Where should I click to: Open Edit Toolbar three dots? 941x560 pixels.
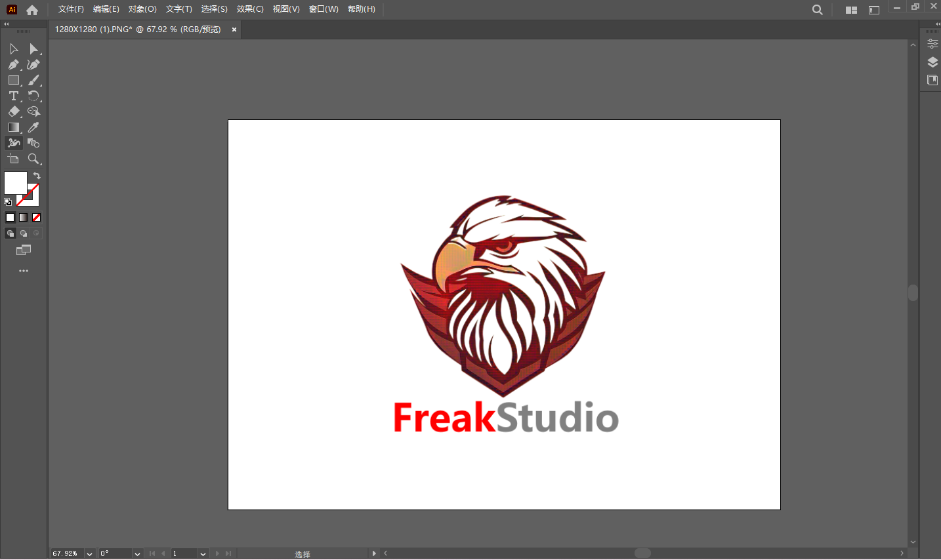pyautogui.click(x=24, y=271)
